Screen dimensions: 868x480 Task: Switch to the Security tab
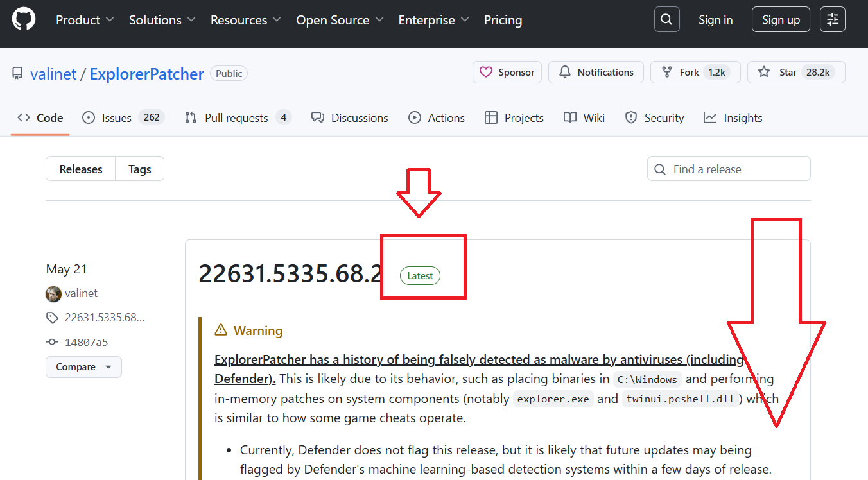tap(655, 118)
